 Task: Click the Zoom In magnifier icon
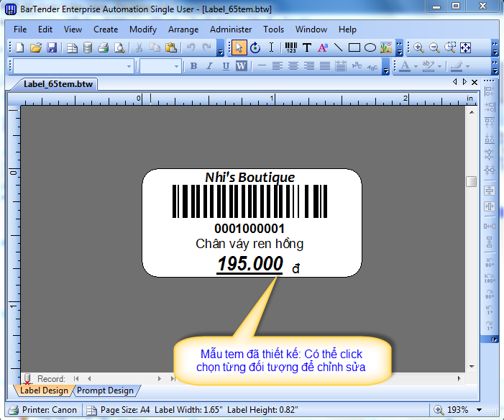418,47
